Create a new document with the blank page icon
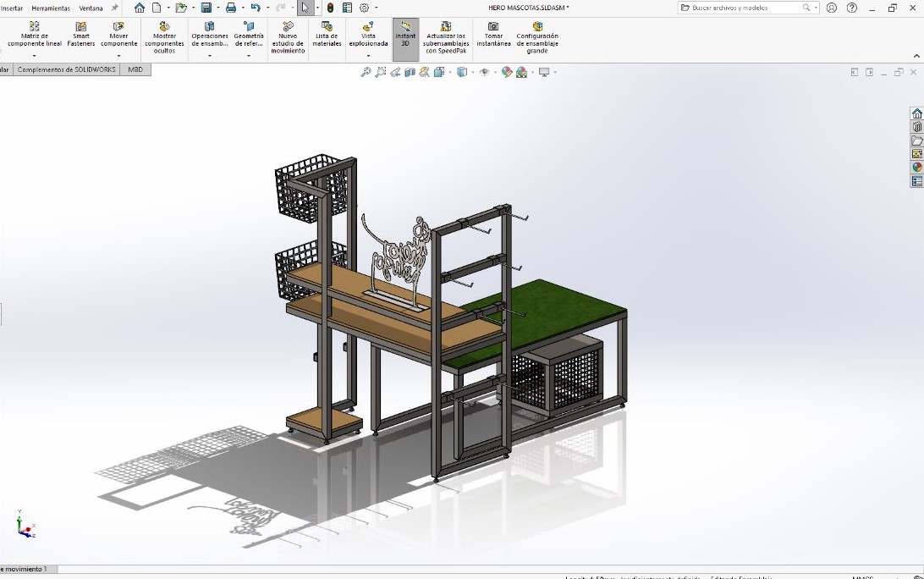The height and width of the screenshot is (579, 924). pos(157,8)
